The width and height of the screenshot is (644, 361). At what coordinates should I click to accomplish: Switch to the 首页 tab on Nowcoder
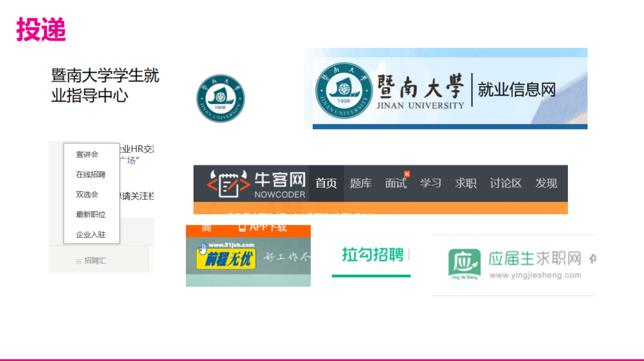(x=326, y=183)
